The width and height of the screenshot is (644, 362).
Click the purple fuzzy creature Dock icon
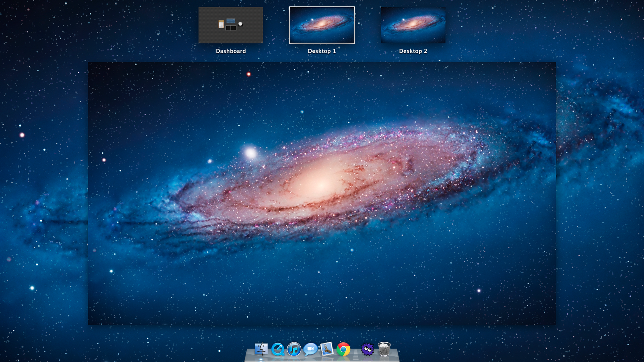point(367,349)
